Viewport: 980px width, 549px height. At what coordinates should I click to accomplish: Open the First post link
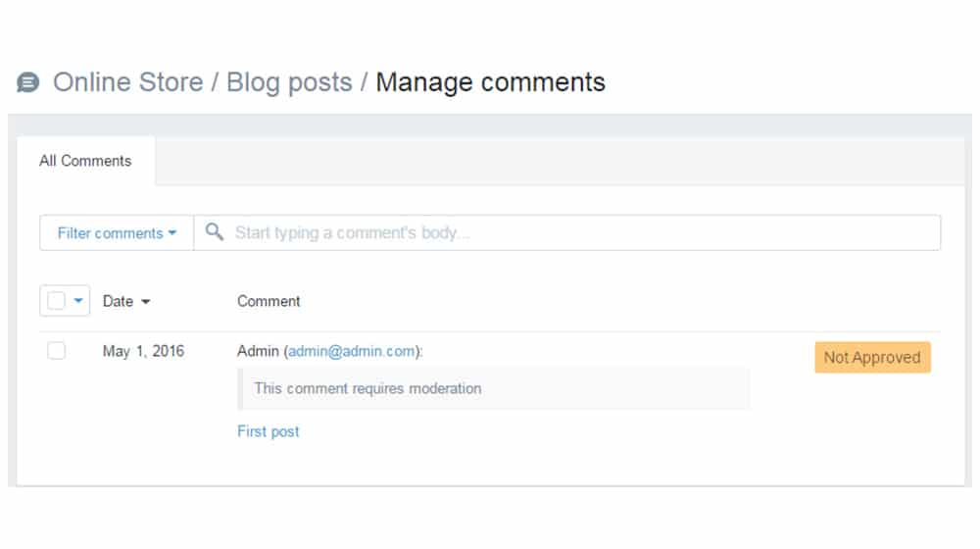click(x=269, y=431)
